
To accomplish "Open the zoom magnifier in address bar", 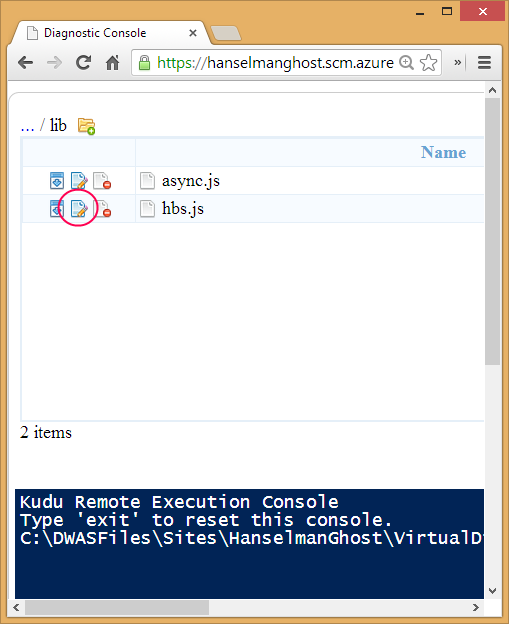I will [x=406, y=62].
